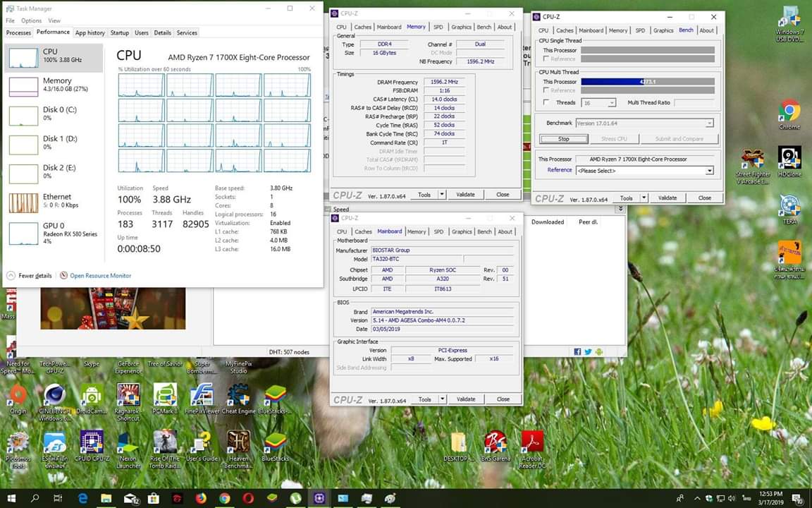Select the TERA desktop icon

789,210
